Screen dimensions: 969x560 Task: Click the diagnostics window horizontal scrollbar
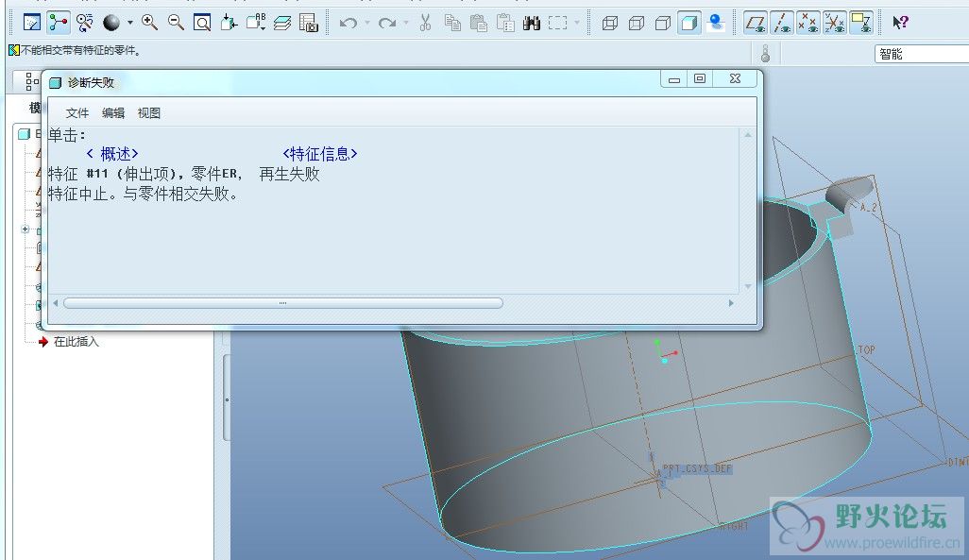pyautogui.click(x=283, y=303)
